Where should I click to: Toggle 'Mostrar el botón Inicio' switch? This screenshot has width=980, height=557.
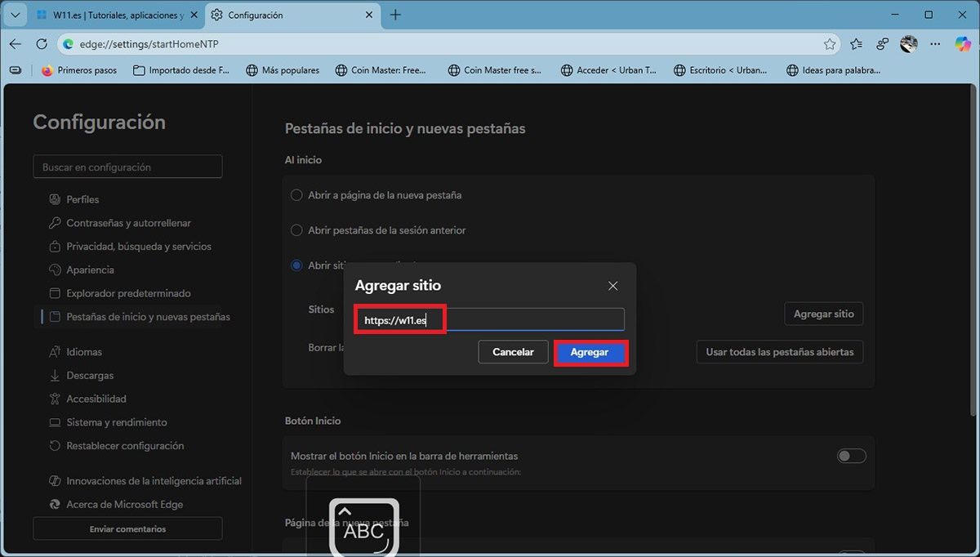(851, 457)
